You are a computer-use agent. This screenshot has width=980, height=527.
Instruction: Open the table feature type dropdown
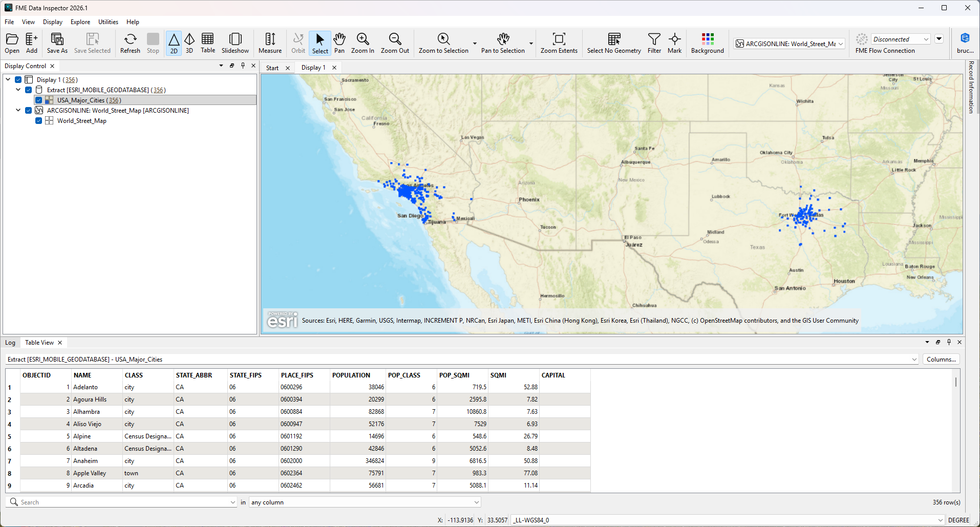(914, 360)
